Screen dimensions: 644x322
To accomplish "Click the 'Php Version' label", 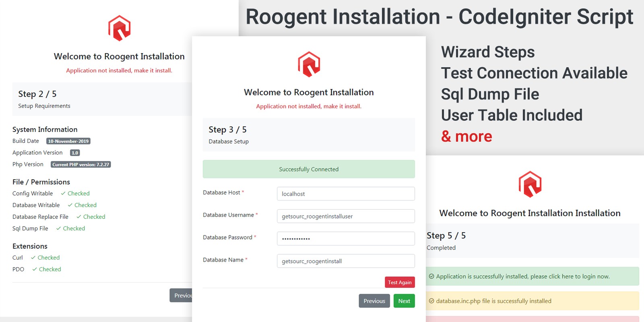I will [x=28, y=165].
